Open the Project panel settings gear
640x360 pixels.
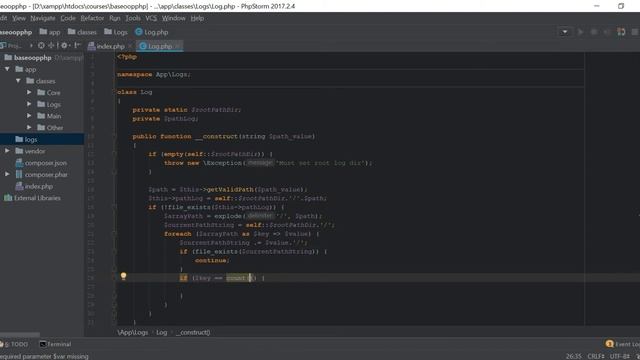click(x=64, y=46)
